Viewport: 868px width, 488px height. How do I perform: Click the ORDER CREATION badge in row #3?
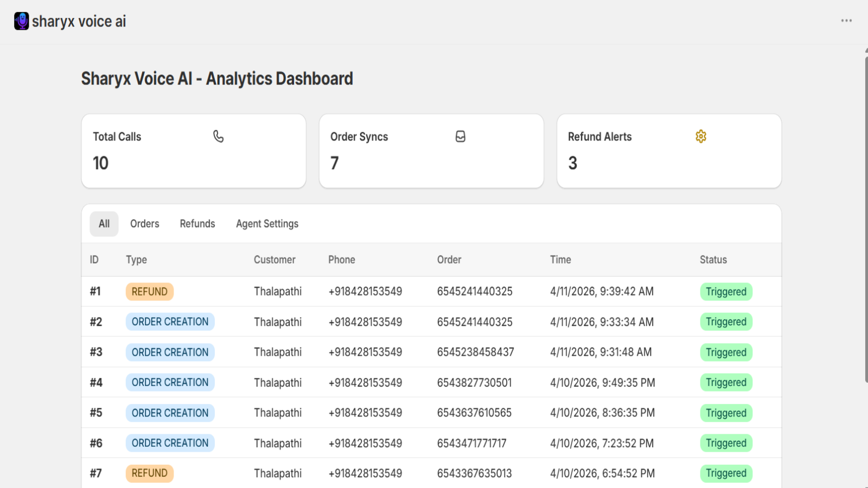[170, 352]
